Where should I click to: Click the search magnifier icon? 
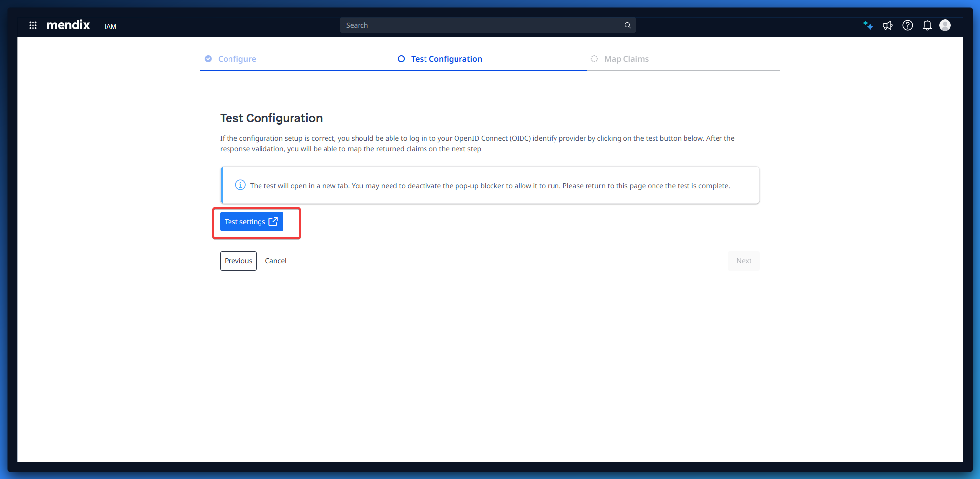[x=627, y=25]
